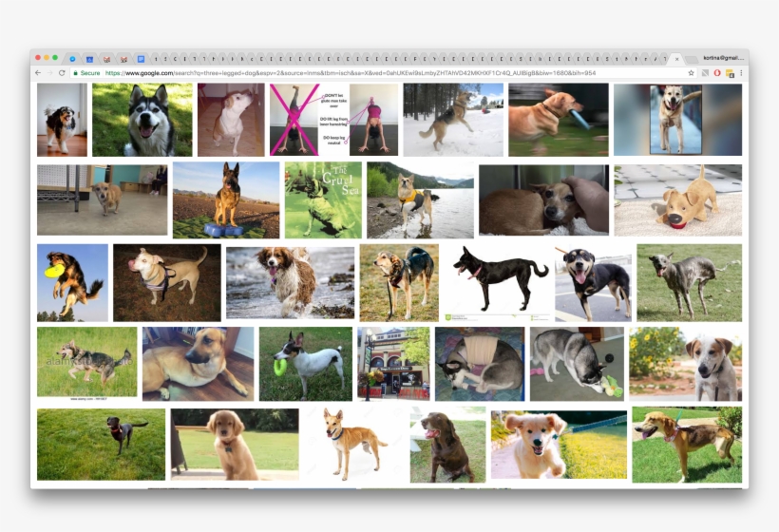779x532 pixels.
Task: Open the black-and-tan dog on street photo
Action: 593,283
